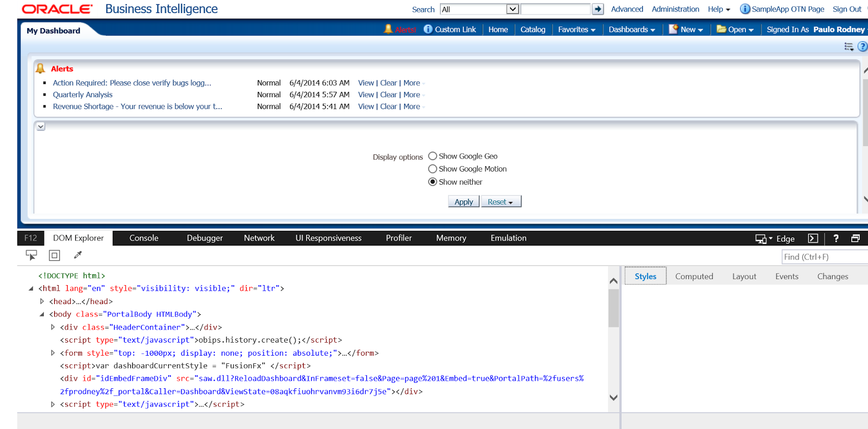This screenshot has height=429, width=868.
Task: Switch to the Console tab
Action: [144, 238]
